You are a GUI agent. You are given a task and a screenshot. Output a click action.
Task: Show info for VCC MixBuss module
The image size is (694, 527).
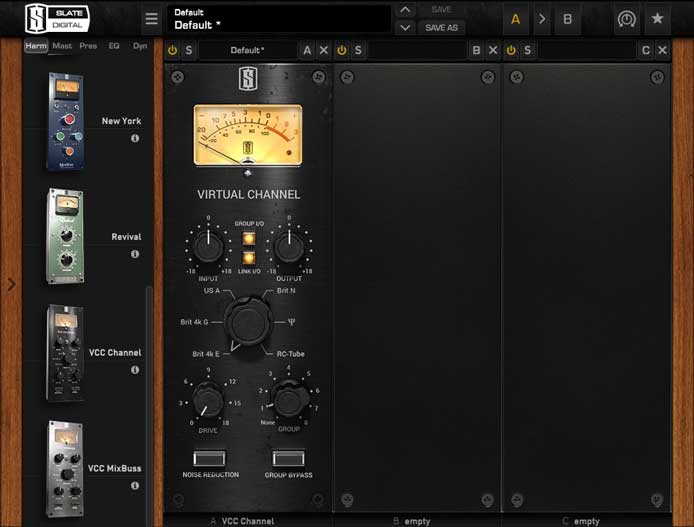tap(135, 485)
